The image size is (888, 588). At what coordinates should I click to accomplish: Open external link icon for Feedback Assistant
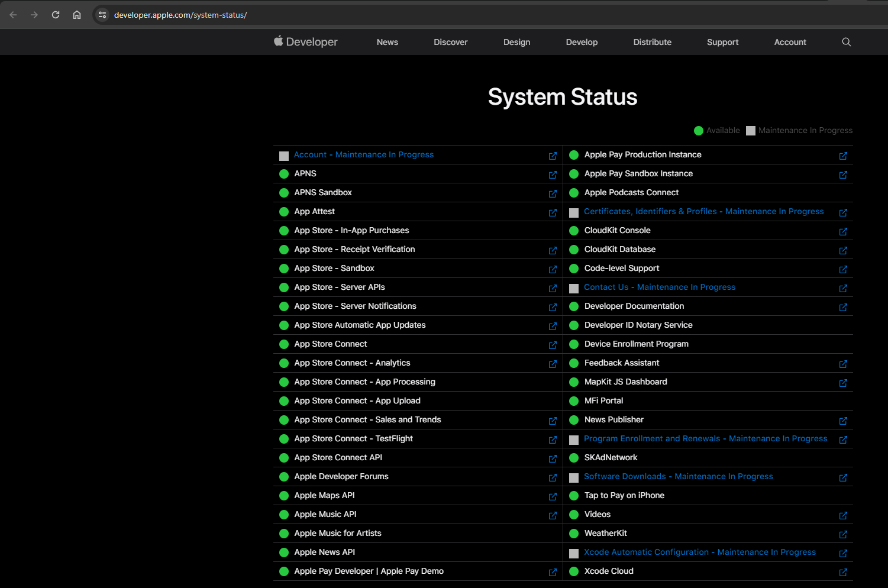(843, 364)
